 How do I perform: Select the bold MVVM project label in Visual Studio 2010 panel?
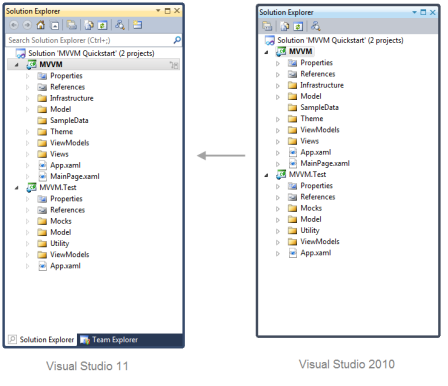pyautogui.click(x=300, y=51)
